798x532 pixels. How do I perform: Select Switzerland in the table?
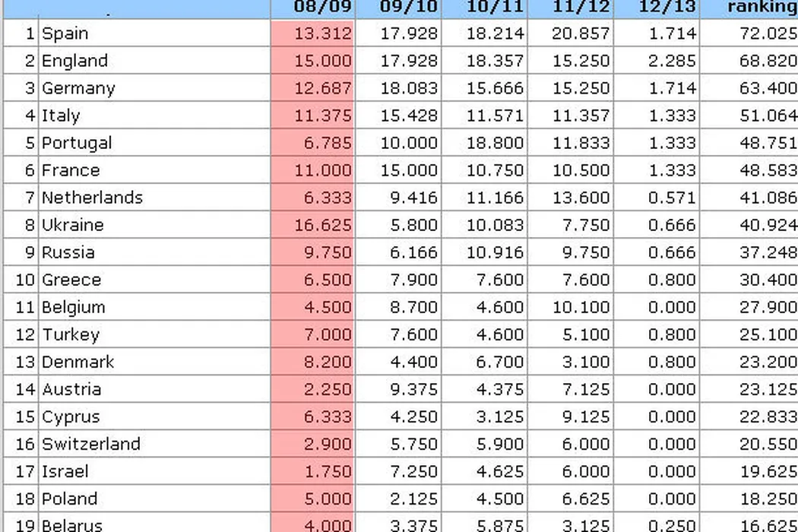91,444
